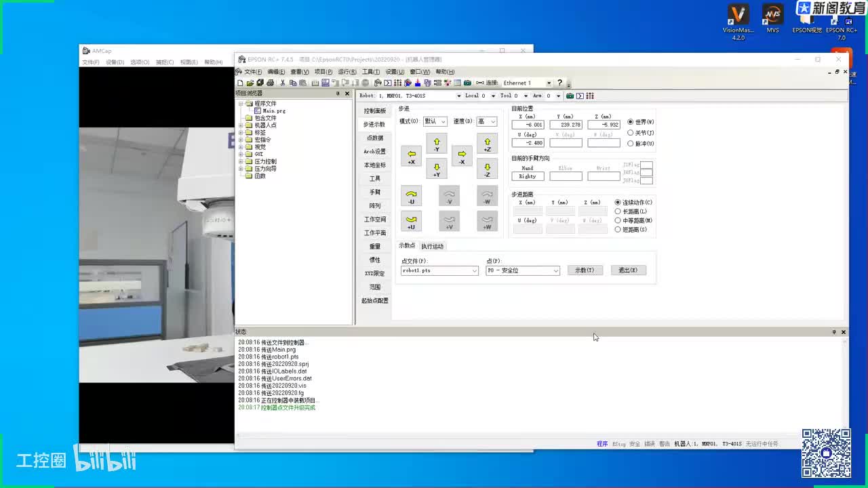Rotate the joint using the -U button
The height and width of the screenshot is (488, 868).
coord(411,197)
